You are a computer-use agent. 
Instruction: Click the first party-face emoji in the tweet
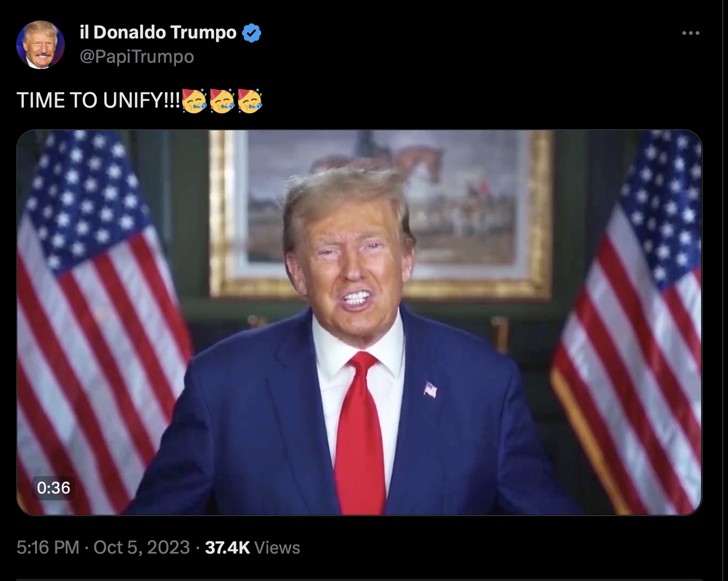194,100
